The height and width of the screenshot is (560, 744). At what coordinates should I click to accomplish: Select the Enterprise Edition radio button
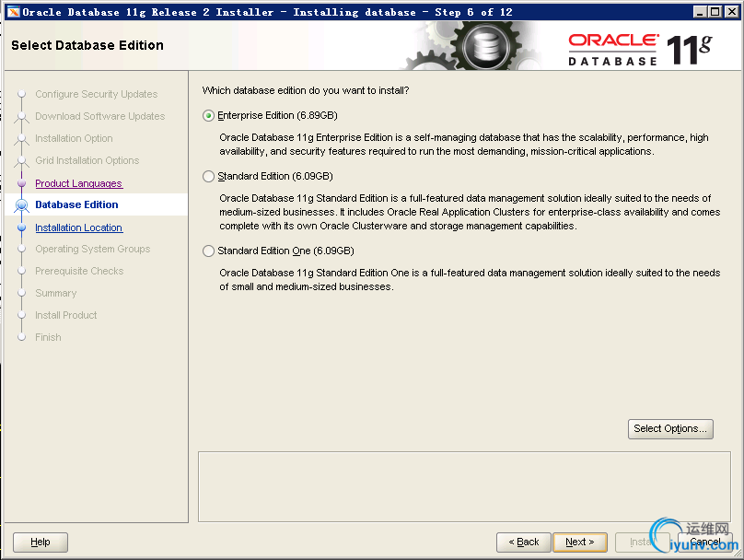pyautogui.click(x=208, y=116)
